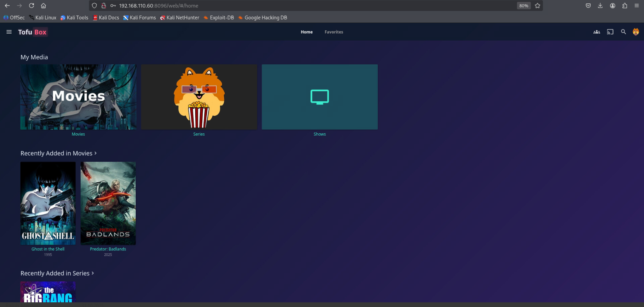
Task: Switch to the Favorites tab
Action: tap(334, 32)
